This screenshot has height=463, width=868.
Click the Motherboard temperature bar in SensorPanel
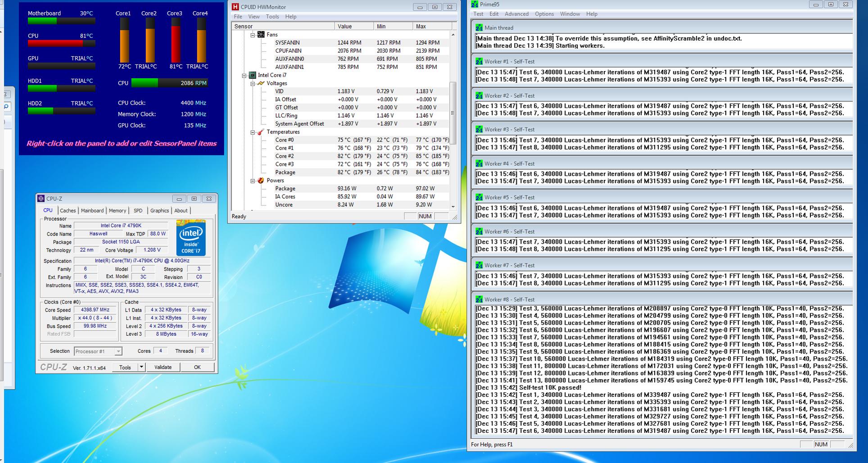[x=62, y=21]
